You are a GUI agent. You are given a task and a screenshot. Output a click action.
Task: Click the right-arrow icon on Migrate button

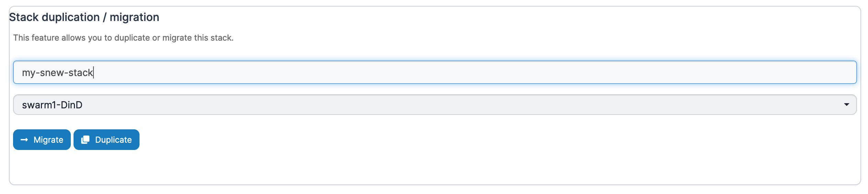point(24,140)
